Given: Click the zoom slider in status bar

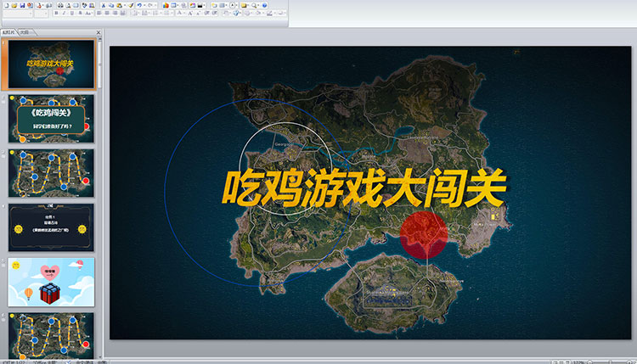Looking at the screenshot, I should (x=609, y=361).
